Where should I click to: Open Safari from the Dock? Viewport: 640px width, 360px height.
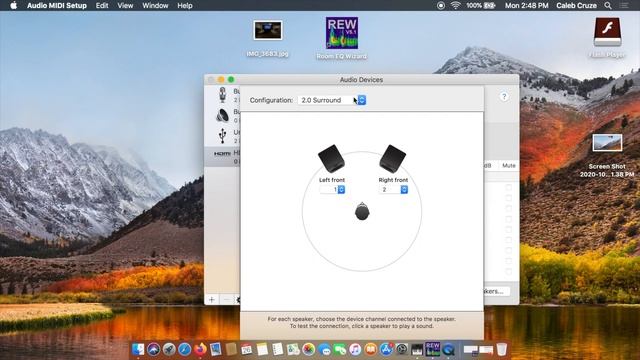(x=184, y=349)
